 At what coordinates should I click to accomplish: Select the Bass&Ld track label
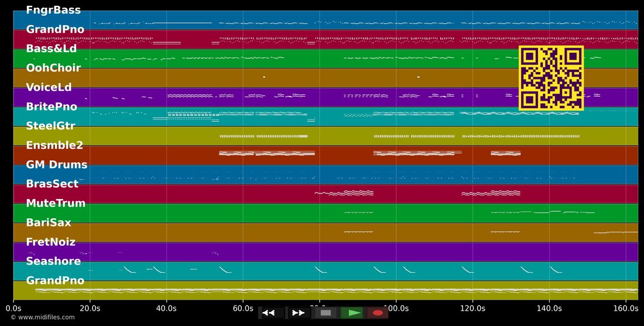(x=52, y=49)
